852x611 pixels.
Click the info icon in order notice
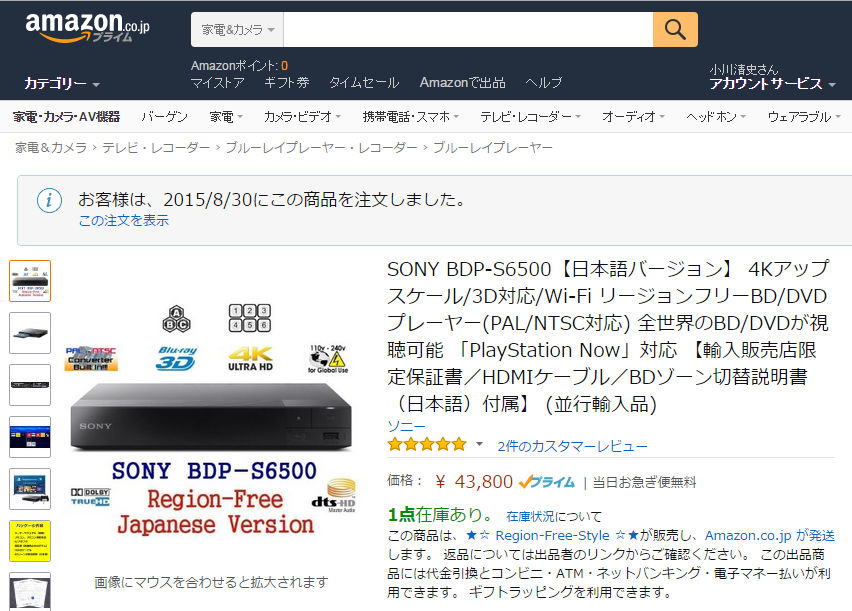click(x=49, y=200)
